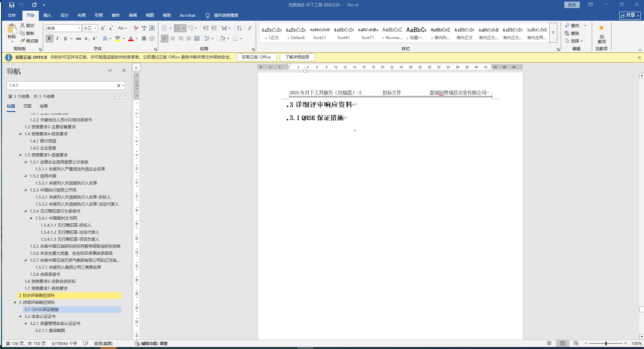Open the font color picker arrow
The image size is (644, 349).
pyautogui.click(x=137, y=39)
